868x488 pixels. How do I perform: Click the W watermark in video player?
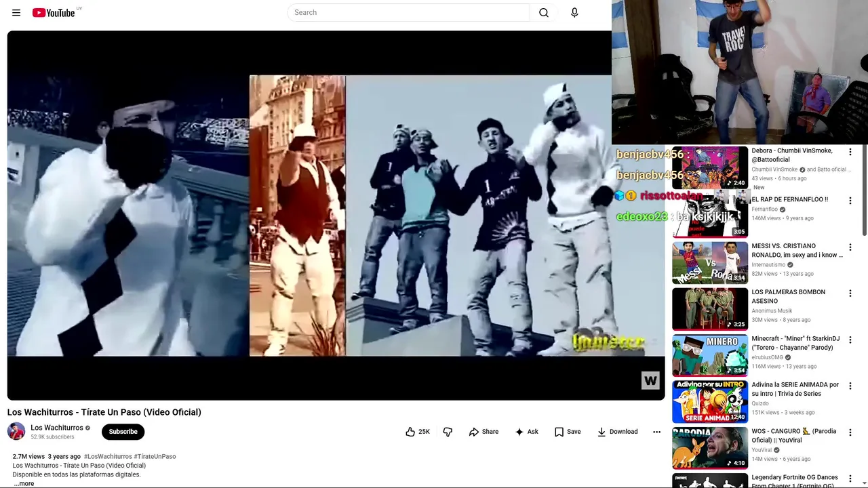point(650,380)
